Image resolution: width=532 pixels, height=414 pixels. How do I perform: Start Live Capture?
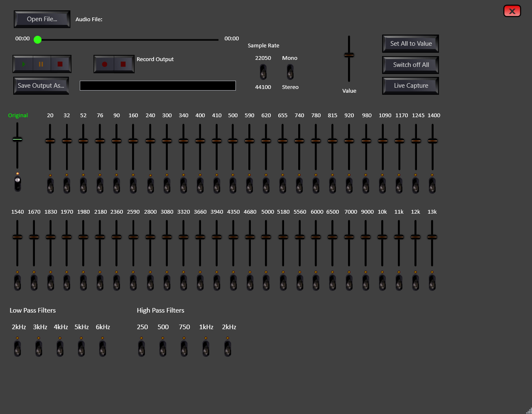[x=410, y=86]
